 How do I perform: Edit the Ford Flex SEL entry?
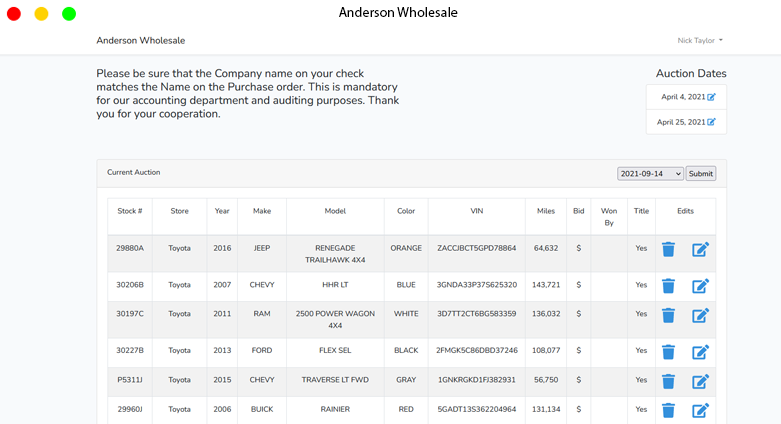[x=700, y=352]
